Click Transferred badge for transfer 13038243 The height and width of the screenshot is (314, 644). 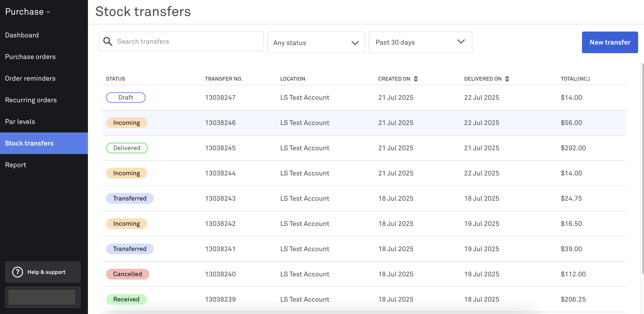tap(130, 199)
